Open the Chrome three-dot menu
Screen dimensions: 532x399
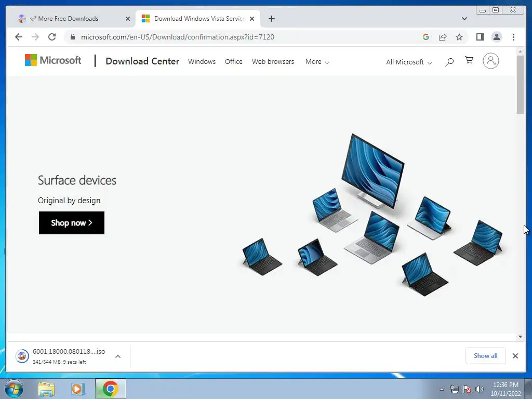click(x=513, y=37)
